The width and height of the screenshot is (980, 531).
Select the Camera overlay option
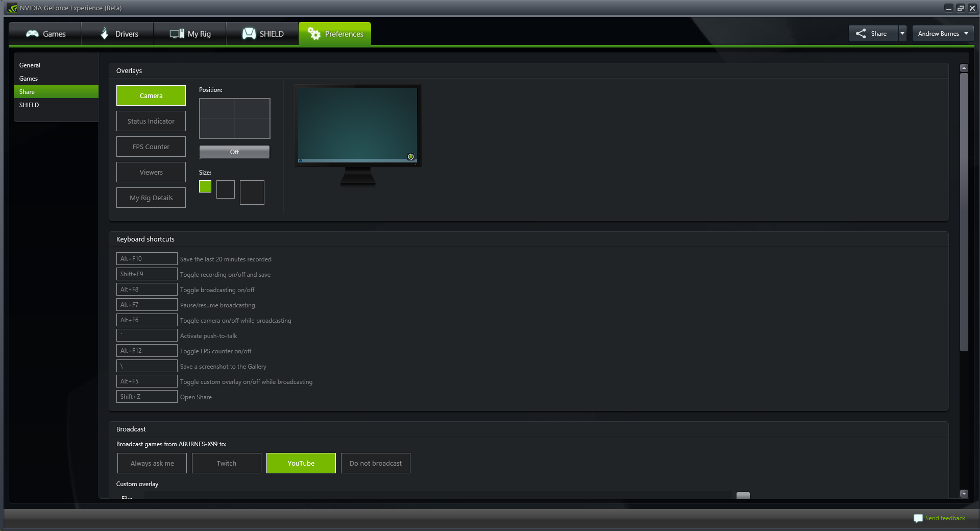point(151,95)
